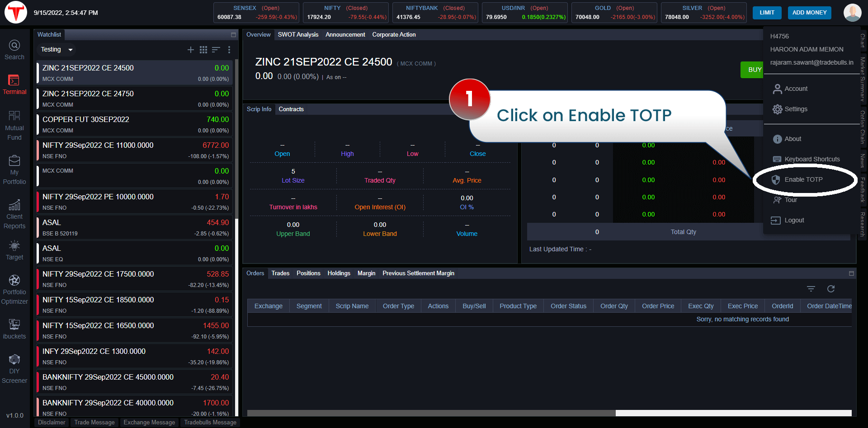Open watchlist three-dot options menu

click(x=229, y=50)
